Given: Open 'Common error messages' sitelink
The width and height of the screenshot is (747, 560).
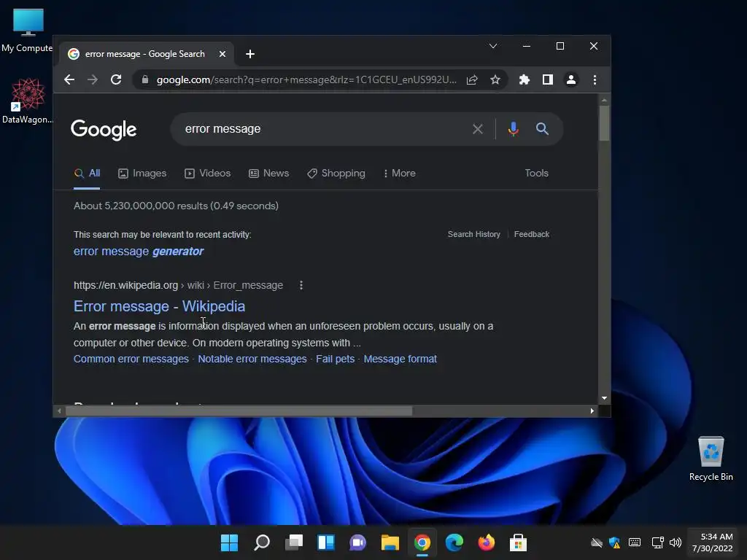Looking at the screenshot, I should point(131,359).
